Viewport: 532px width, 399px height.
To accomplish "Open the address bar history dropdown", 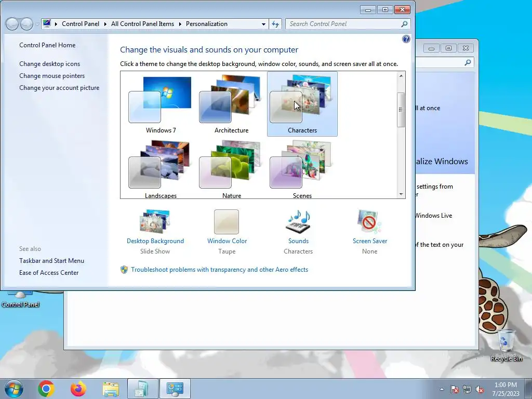I will pos(263,24).
